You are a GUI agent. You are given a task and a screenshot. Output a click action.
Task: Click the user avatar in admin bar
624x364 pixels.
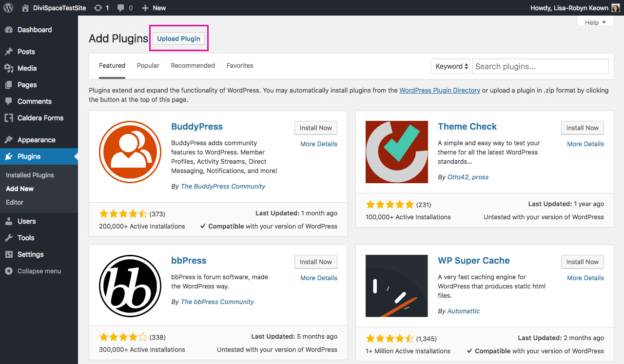(x=616, y=8)
